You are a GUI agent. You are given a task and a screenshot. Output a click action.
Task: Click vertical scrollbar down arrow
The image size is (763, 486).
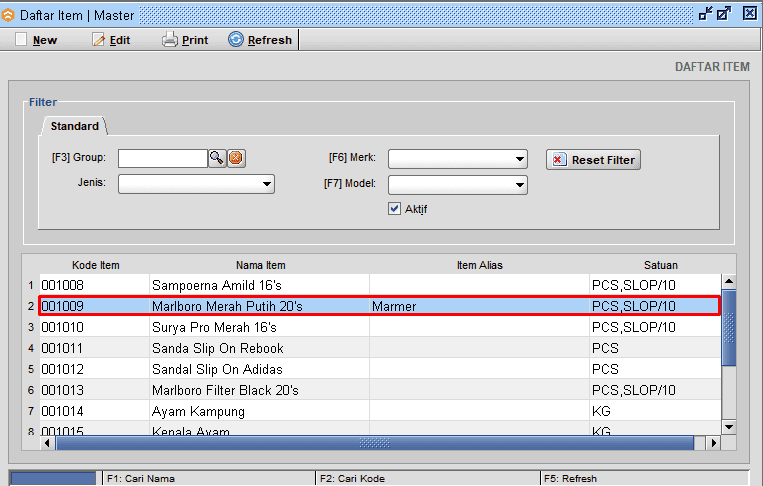pyautogui.click(x=728, y=427)
